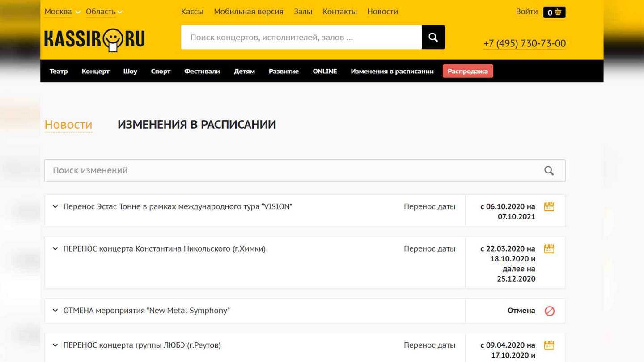The height and width of the screenshot is (362, 644).
Task: Click the Эстас Тонне VISION tour title
Action: pyautogui.click(x=178, y=206)
